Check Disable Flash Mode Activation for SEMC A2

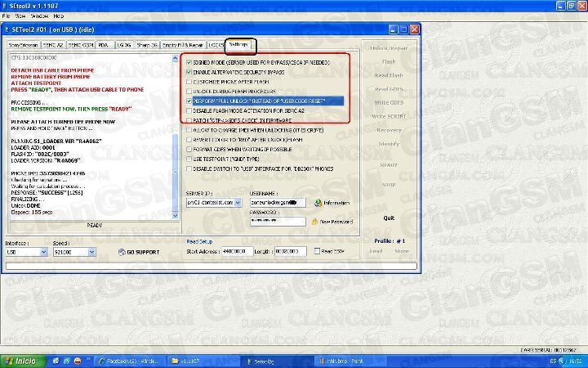coord(189,110)
